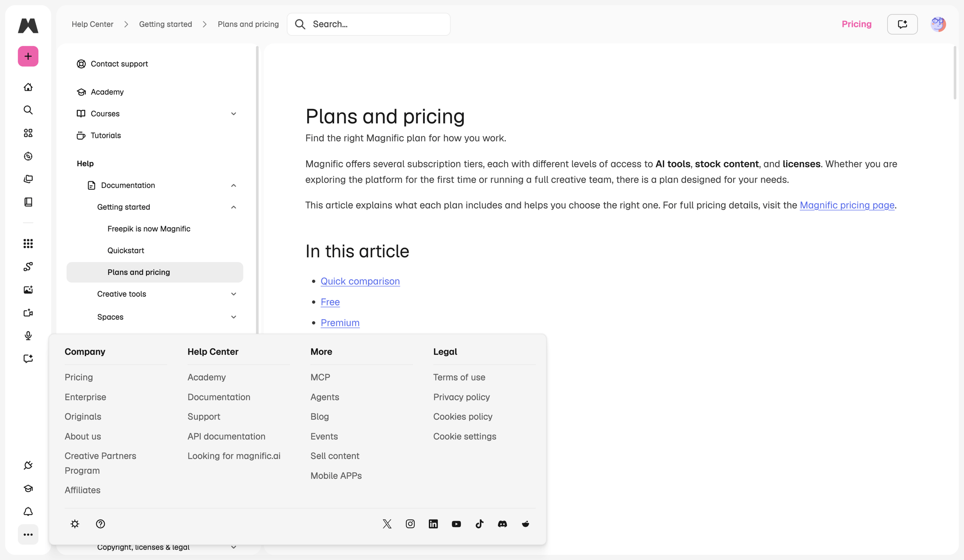964x560 pixels.
Task: Open the TikTok social icon
Action: (x=479, y=524)
